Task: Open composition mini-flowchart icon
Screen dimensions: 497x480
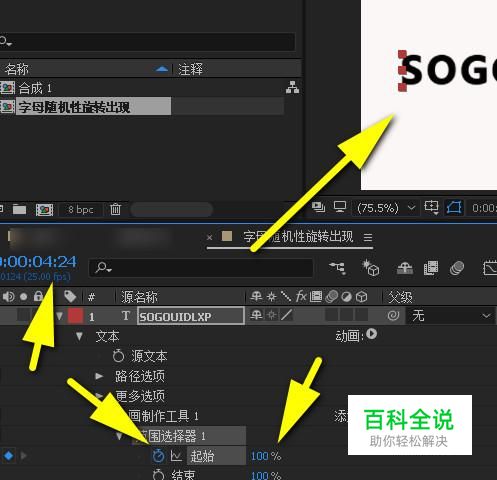Action: click(338, 268)
